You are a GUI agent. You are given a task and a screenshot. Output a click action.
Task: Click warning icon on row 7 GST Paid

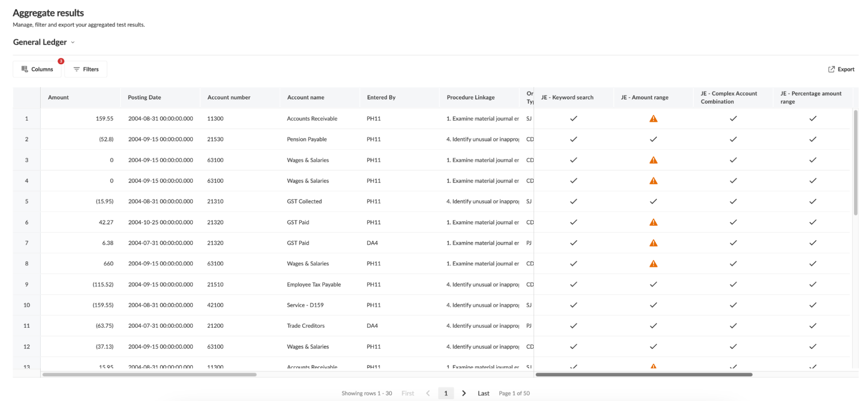point(653,243)
